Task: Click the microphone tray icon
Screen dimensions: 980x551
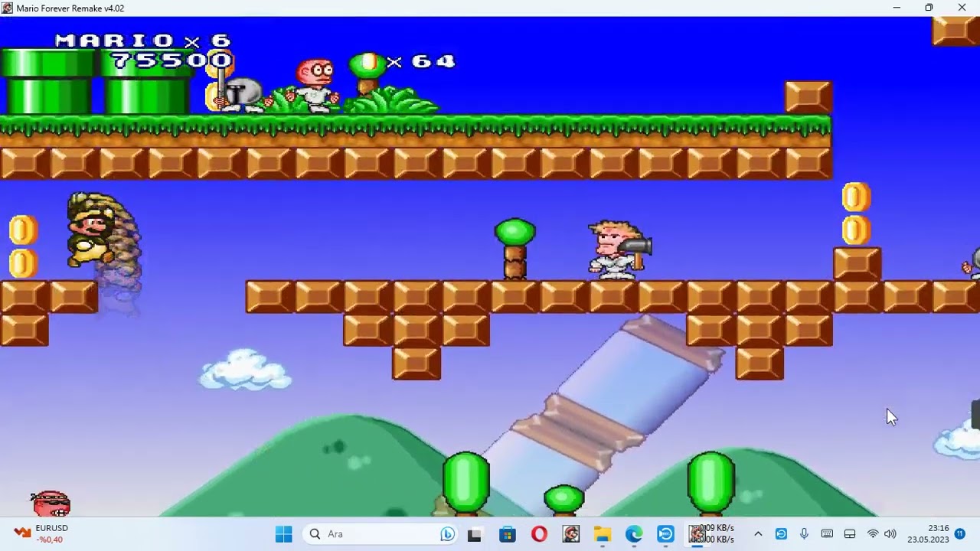Action: [x=804, y=534]
